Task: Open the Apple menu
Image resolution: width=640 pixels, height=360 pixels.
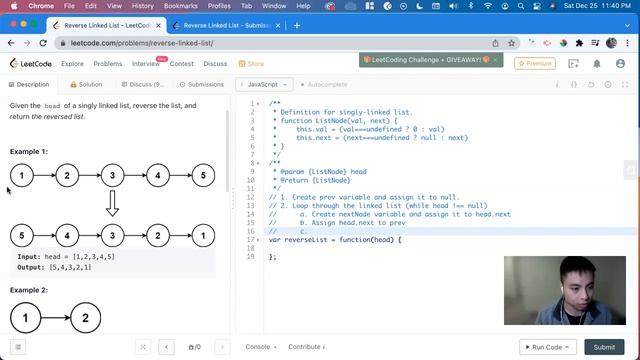Action: pos(14,6)
